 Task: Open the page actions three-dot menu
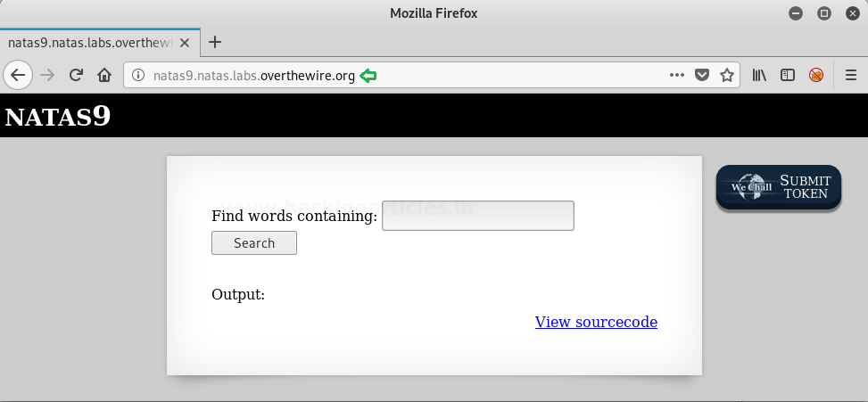[x=676, y=75]
